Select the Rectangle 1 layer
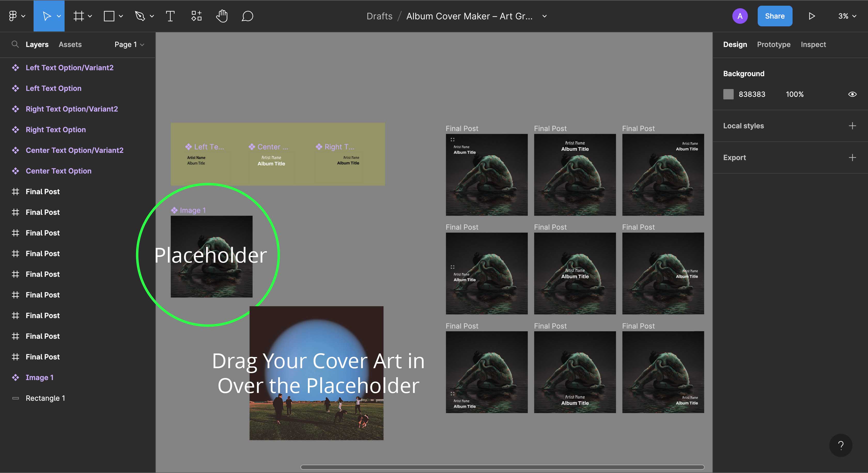868x473 pixels. [45, 398]
